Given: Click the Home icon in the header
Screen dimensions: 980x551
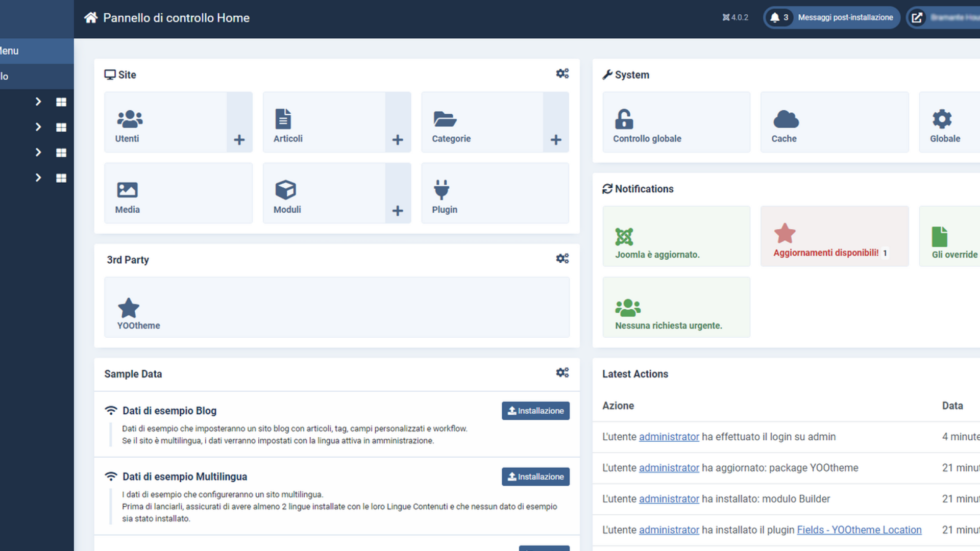Looking at the screenshot, I should click(x=91, y=18).
